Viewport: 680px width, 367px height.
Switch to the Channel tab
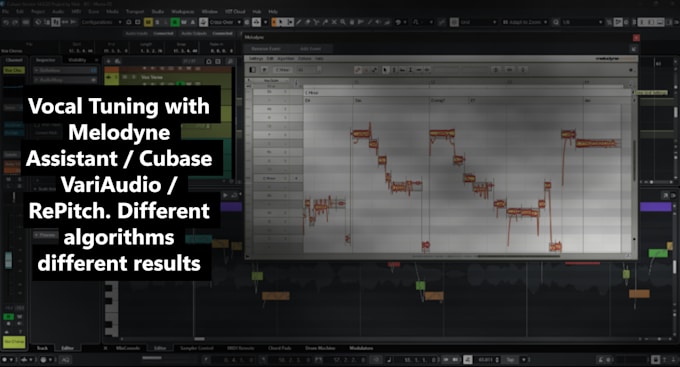[14, 60]
